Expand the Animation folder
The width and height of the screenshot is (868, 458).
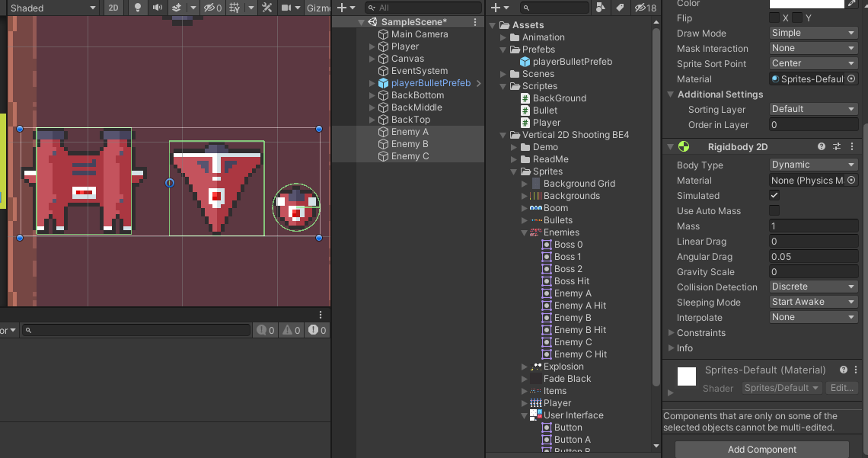[x=503, y=37]
